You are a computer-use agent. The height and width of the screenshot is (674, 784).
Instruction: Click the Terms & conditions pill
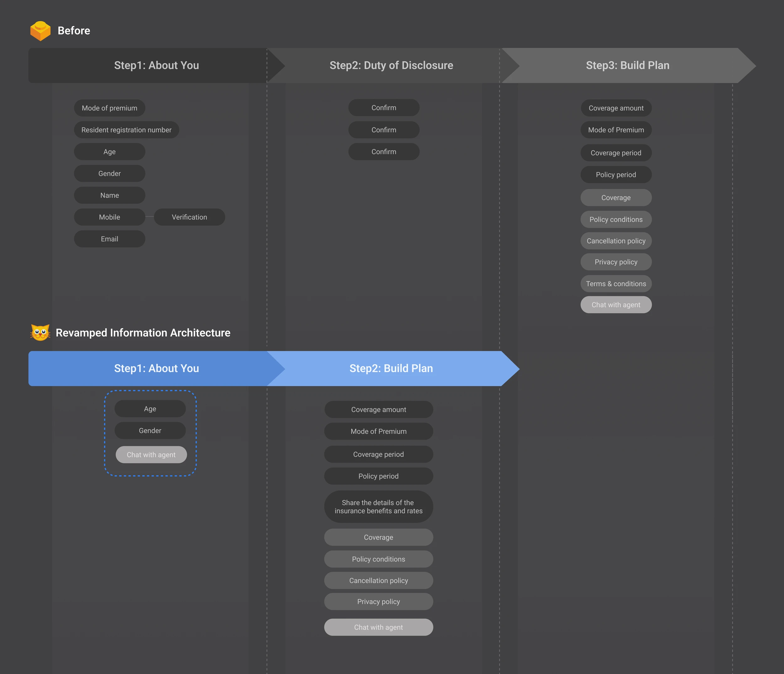(x=616, y=284)
